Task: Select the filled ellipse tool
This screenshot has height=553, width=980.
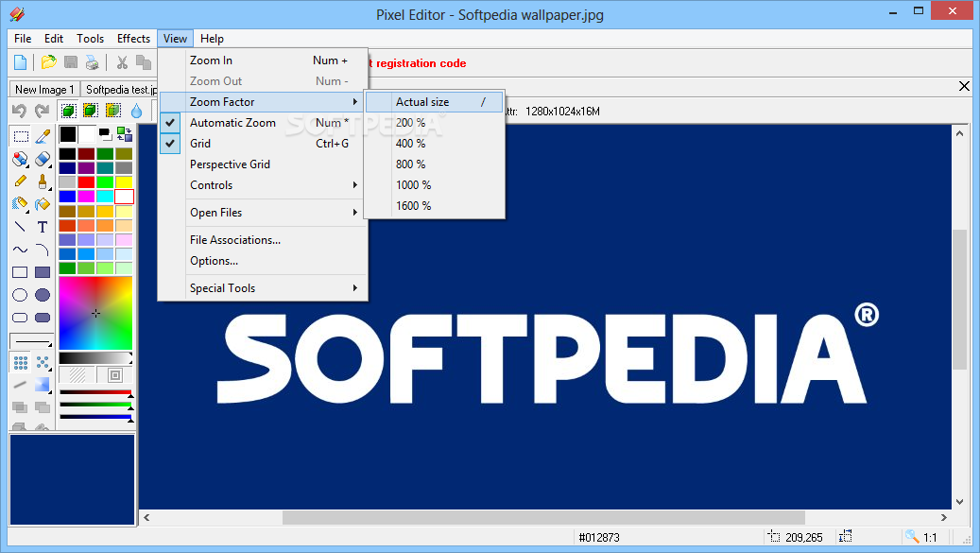Action: [43, 295]
